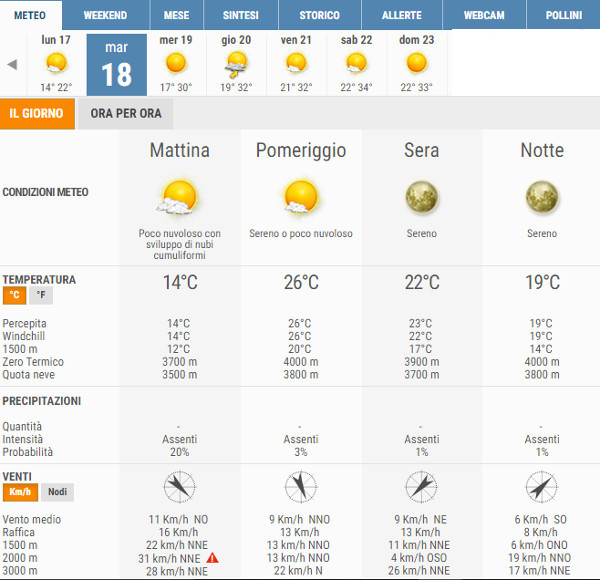This screenshot has height=580, width=600.
Task: Click '9 Km/h NE' wind value
Action: click(x=421, y=520)
